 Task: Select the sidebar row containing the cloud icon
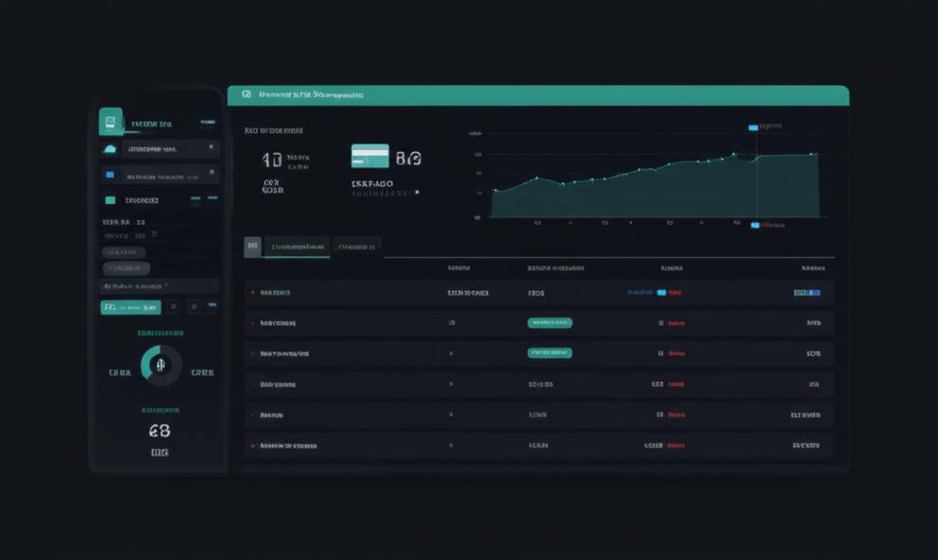click(160, 149)
